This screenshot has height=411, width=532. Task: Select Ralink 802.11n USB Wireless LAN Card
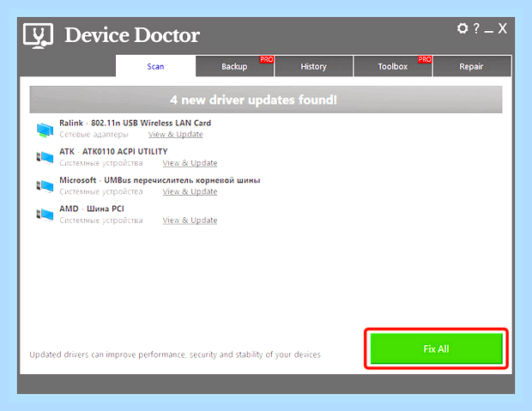tap(135, 123)
